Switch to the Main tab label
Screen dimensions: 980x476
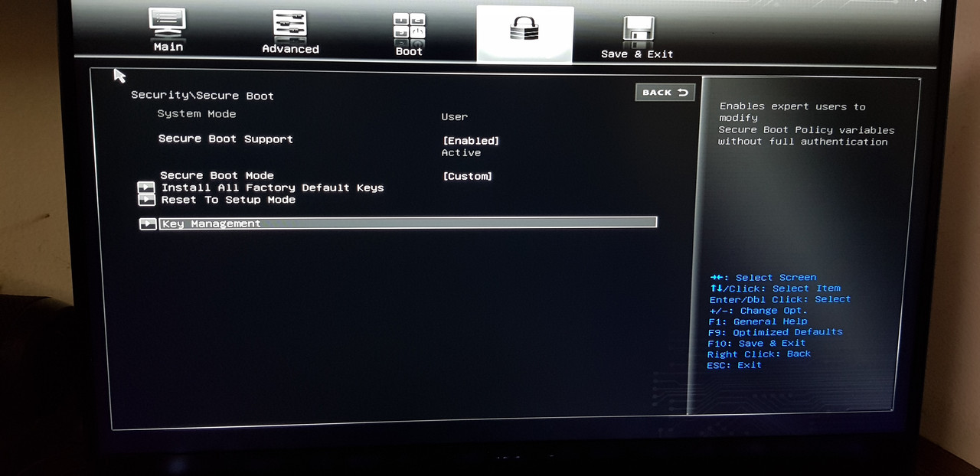point(168,47)
